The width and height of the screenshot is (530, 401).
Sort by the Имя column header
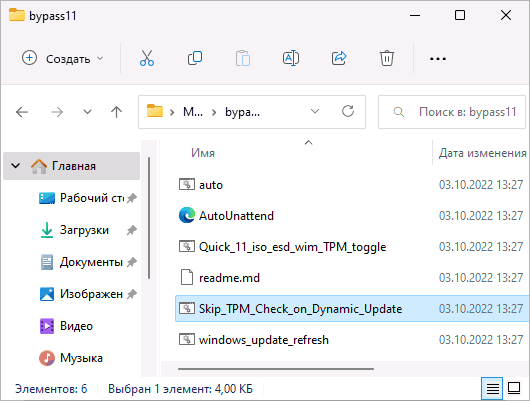pyautogui.click(x=203, y=153)
